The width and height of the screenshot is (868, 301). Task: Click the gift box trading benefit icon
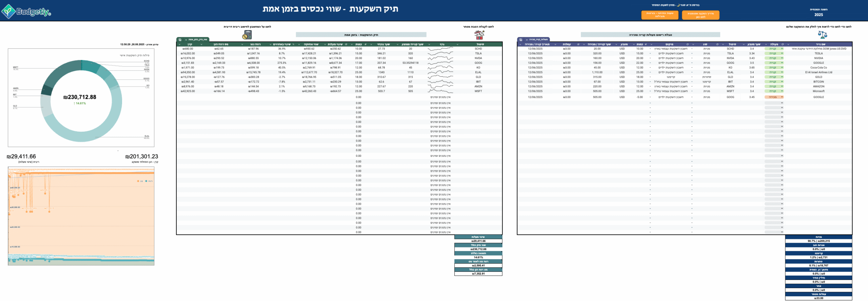(x=479, y=35)
